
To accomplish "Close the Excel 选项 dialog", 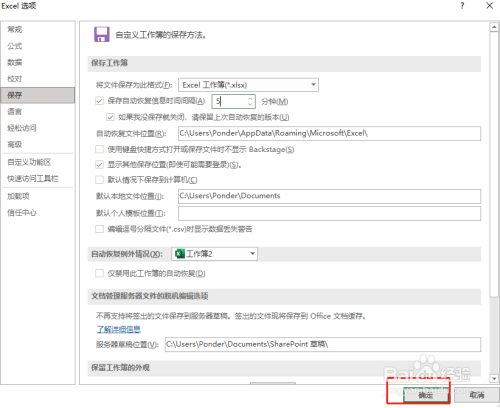I will pos(489,6).
